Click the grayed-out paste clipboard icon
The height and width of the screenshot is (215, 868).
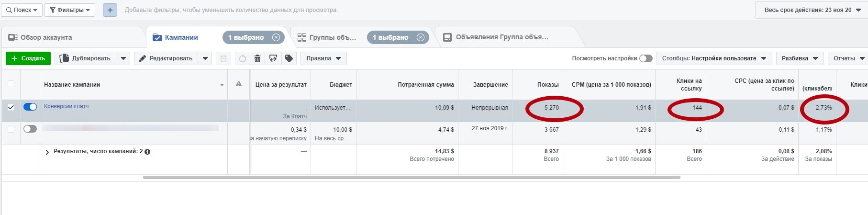tap(223, 58)
